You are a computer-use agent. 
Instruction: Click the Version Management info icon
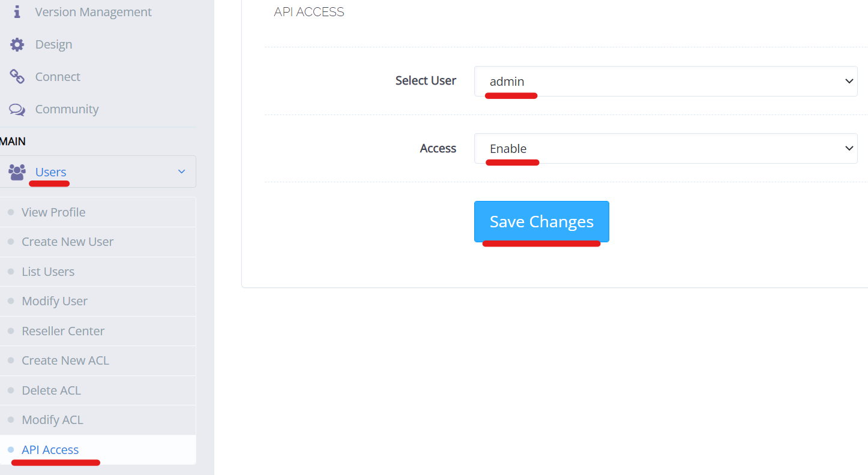pos(17,12)
